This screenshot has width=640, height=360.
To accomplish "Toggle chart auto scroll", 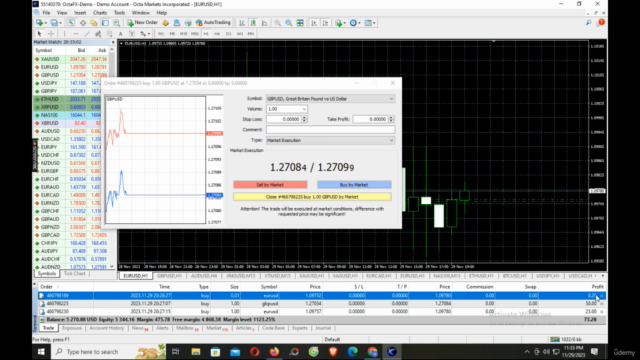I will [x=314, y=23].
